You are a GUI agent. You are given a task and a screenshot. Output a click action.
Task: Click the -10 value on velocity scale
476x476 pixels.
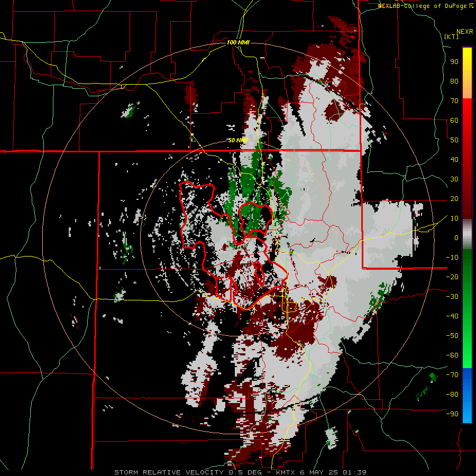[452, 258]
